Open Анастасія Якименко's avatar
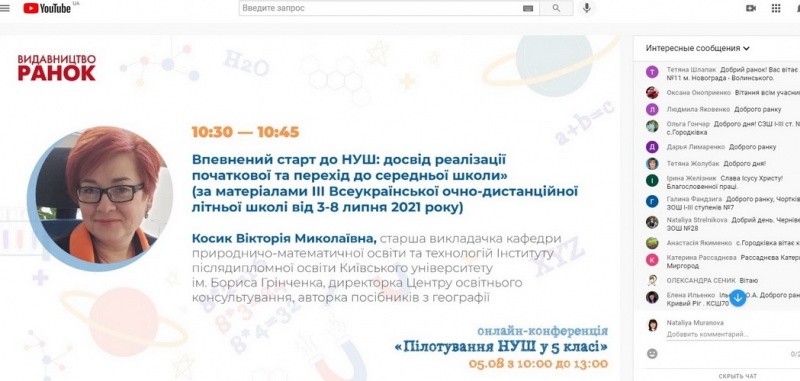The width and height of the screenshot is (800, 381). point(652,243)
